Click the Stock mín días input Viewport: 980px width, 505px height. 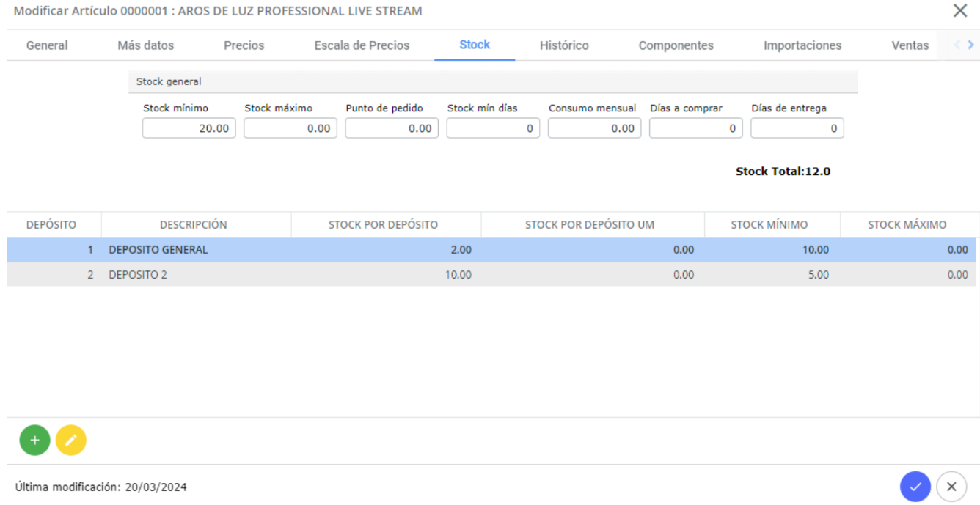(x=493, y=128)
